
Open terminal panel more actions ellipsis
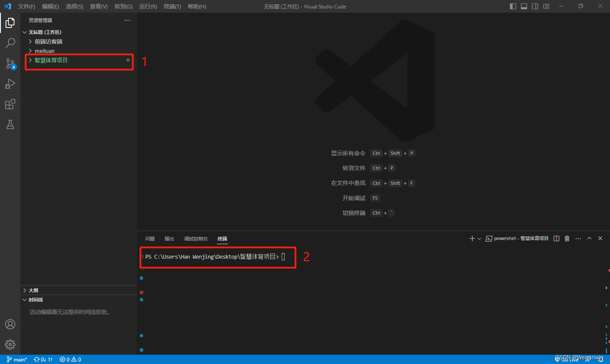578,239
